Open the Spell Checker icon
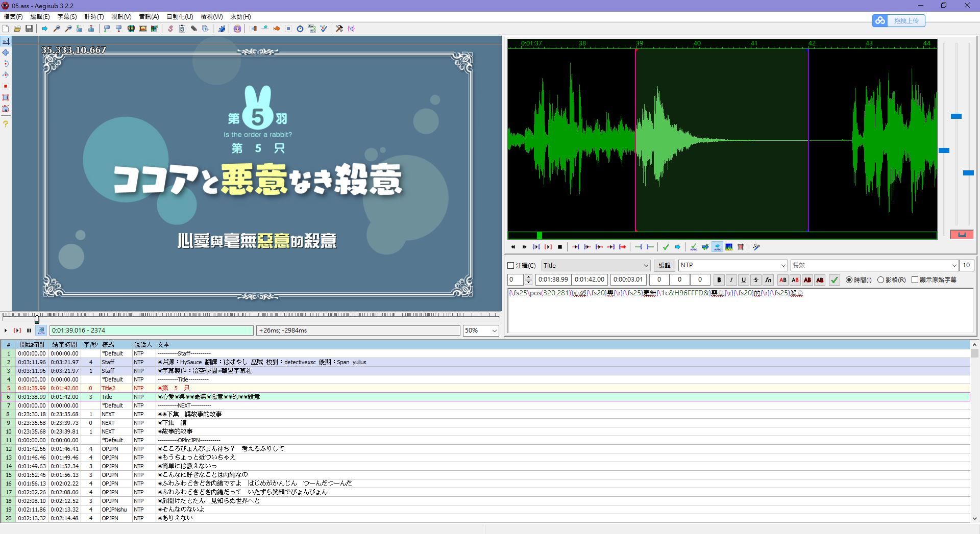This screenshot has width=980, height=534. [x=324, y=29]
